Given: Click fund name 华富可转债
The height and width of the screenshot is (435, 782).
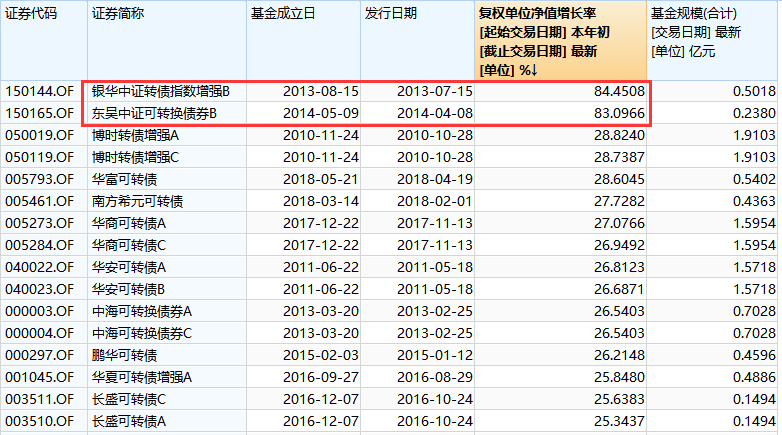Looking at the screenshot, I should 124,179.
